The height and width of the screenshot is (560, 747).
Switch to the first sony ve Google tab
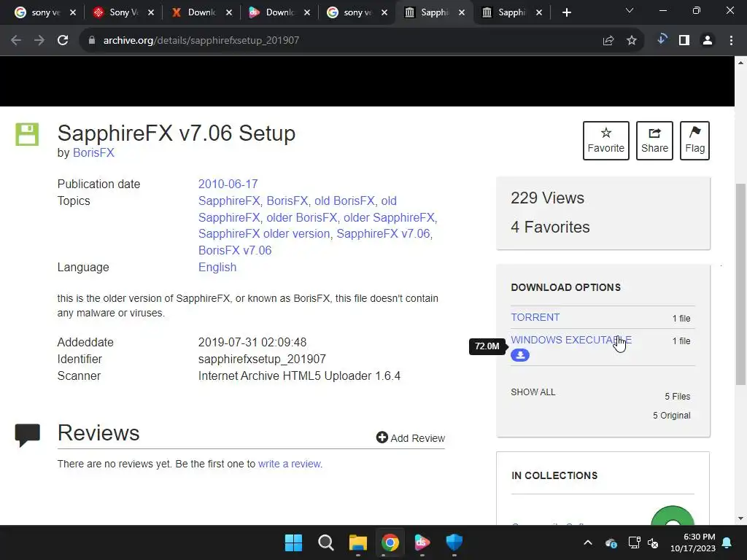tap(45, 13)
